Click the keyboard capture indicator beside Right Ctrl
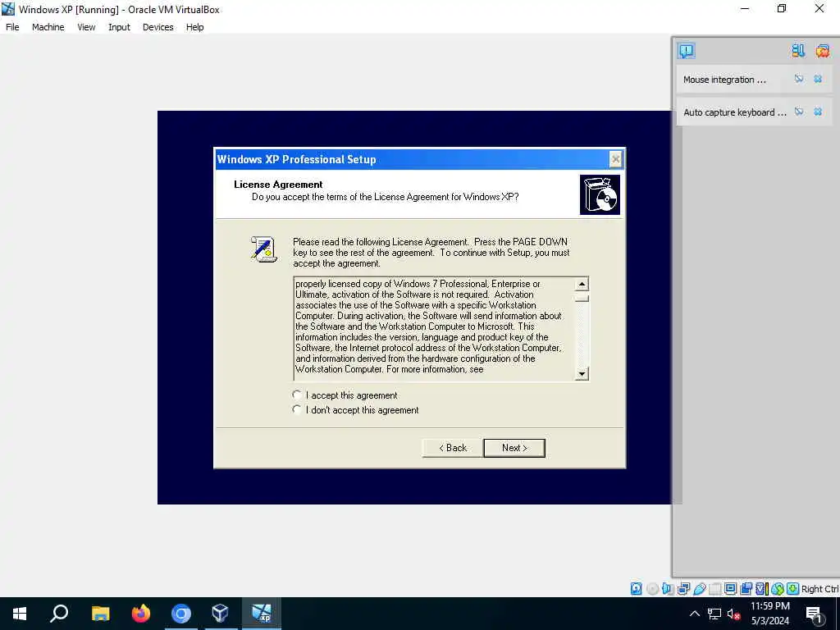 point(793,589)
